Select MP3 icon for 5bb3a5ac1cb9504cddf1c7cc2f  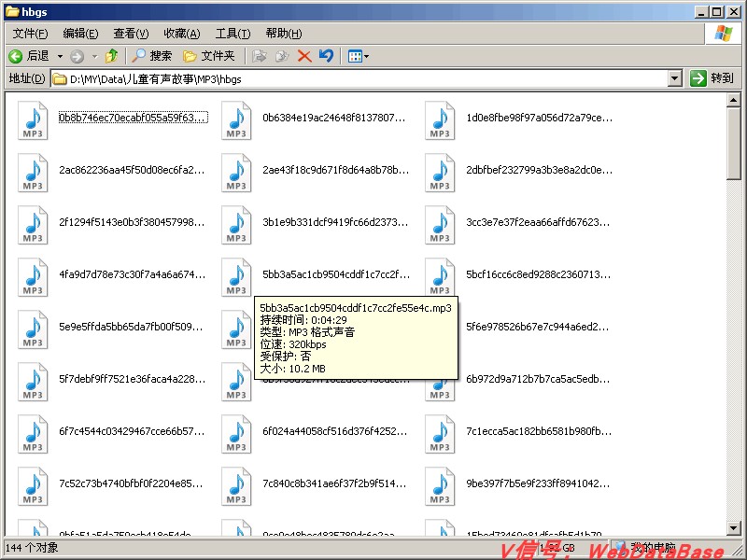pyautogui.click(x=236, y=277)
